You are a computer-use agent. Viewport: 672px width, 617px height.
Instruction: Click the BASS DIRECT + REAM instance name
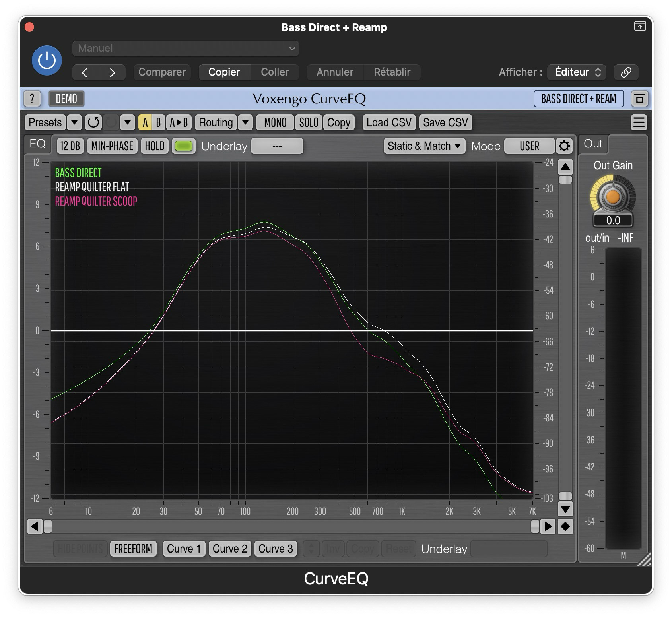(579, 99)
